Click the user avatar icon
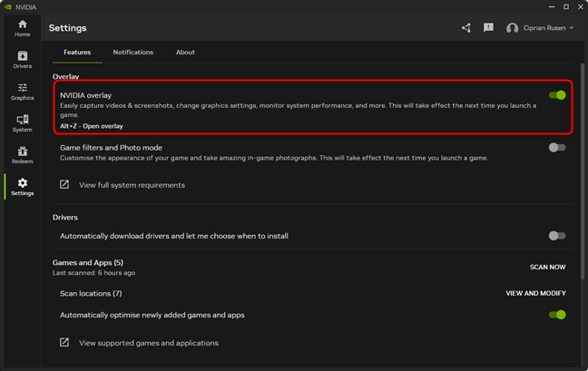The height and width of the screenshot is (371, 588). (512, 28)
